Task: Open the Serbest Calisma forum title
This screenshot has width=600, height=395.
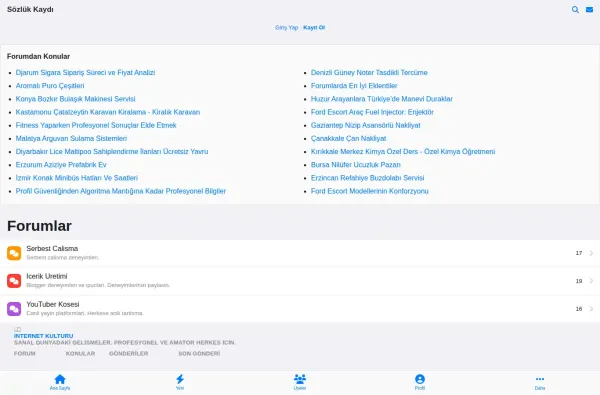Action: point(52,249)
